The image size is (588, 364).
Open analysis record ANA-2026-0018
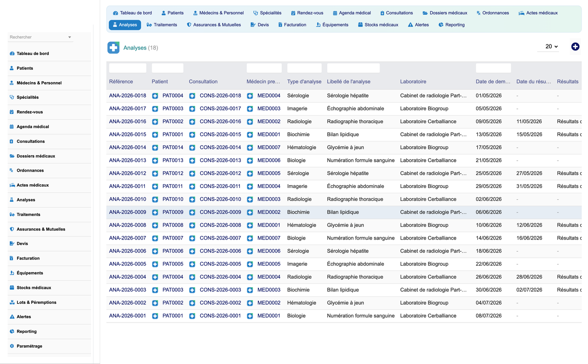(127, 96)
